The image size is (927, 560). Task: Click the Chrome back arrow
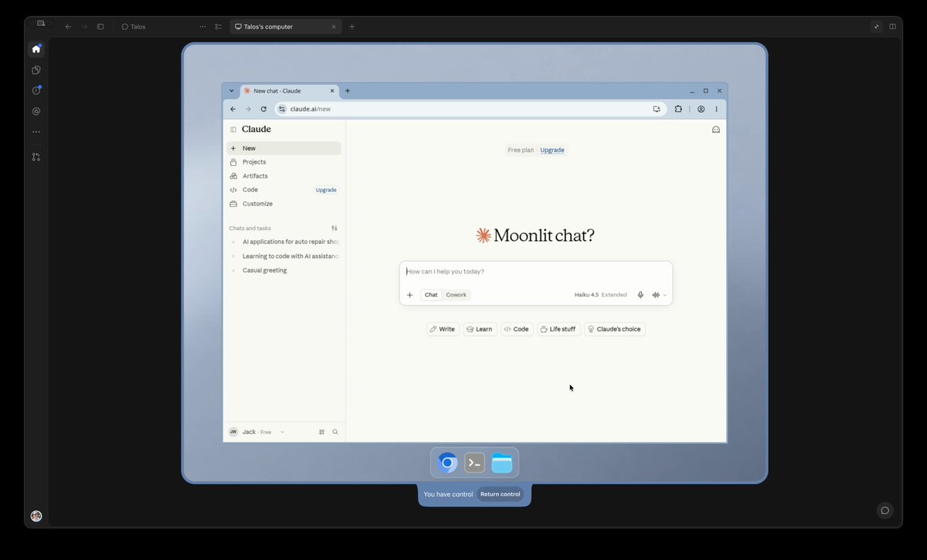(x=233, y=109)
